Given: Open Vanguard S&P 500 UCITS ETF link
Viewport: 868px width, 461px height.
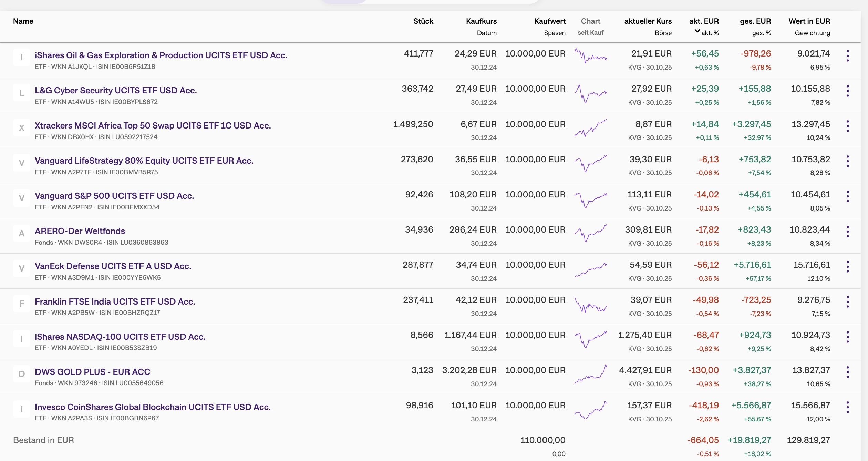Looking at the screenshot, I should click(114, 196).
